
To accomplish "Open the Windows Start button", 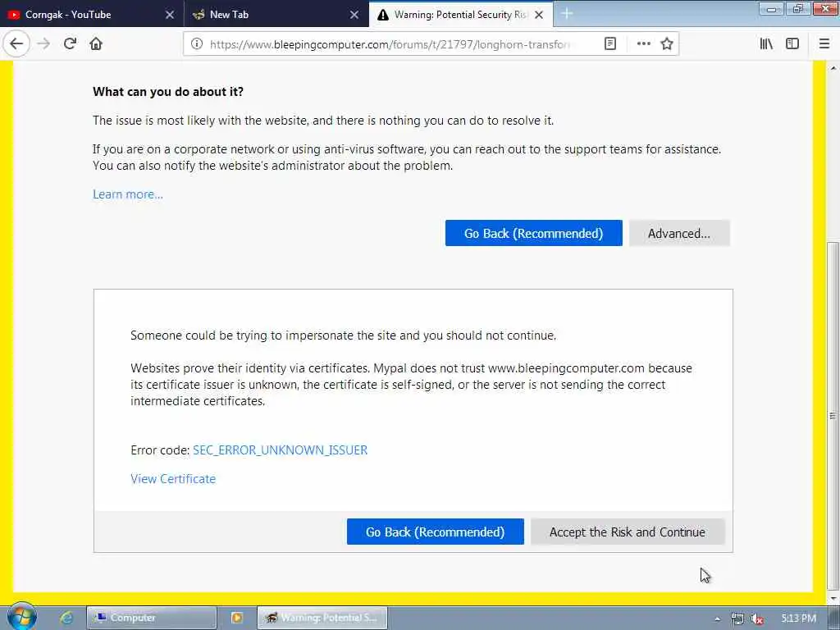I will [21, 617].
